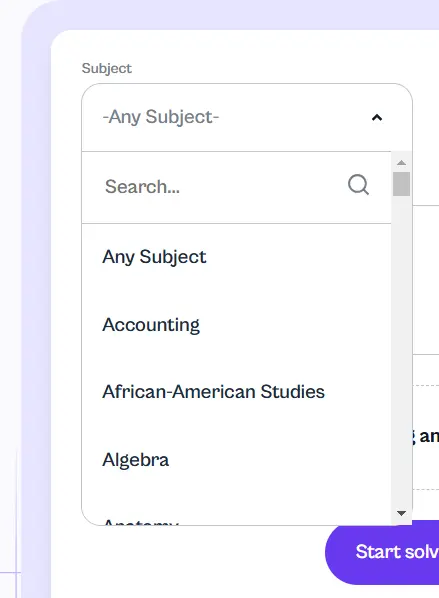
Task: Click the empty row space right of Accounting
Action: [296, 325]
